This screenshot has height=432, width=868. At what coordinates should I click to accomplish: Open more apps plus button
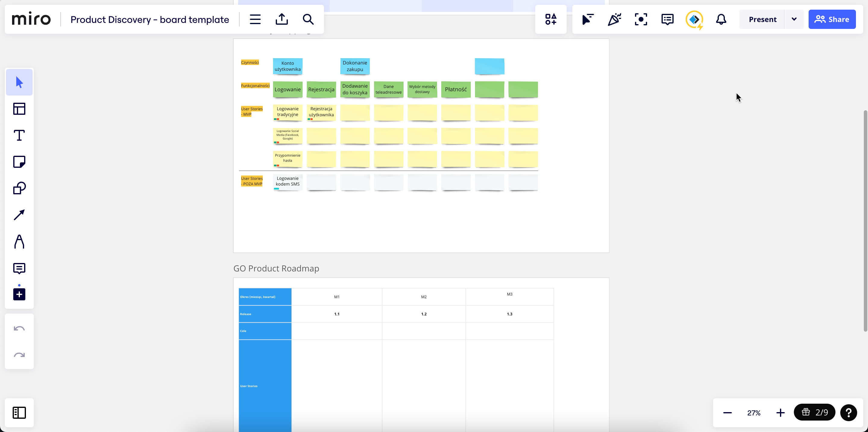point(19,294)
